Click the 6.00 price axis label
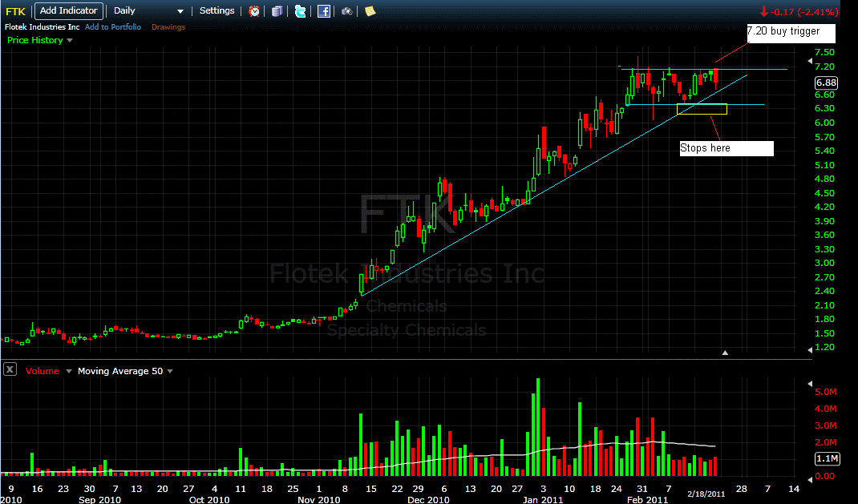 824,123
